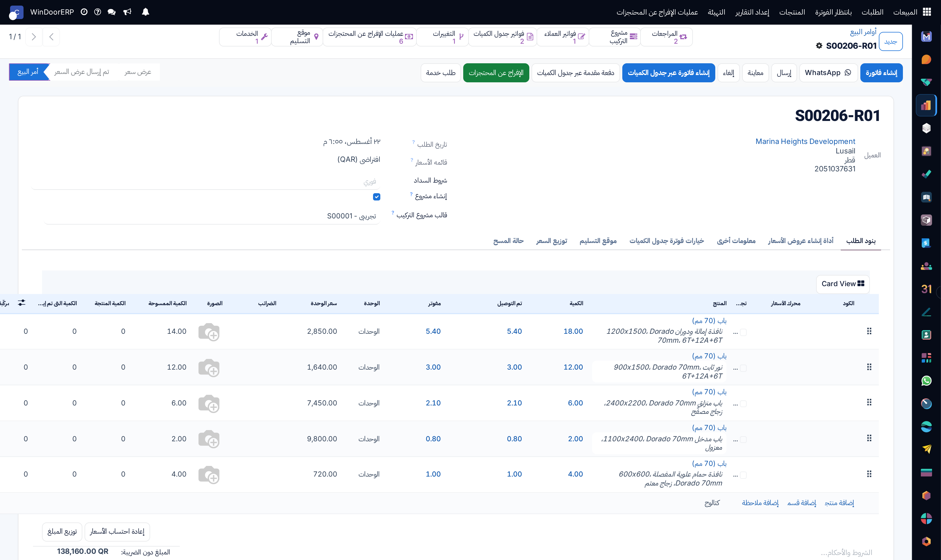
Task: Switch to أداة إنشاء عروض الأسعار tab
Action: tap(801, 241)
